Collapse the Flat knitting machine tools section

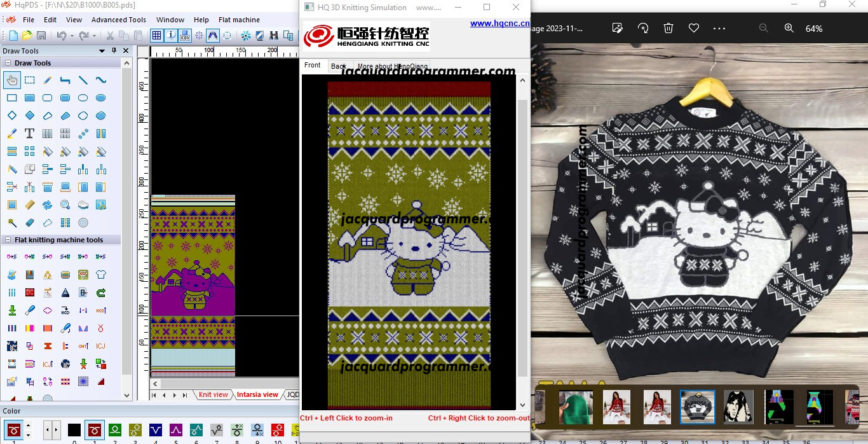point(8,240)
